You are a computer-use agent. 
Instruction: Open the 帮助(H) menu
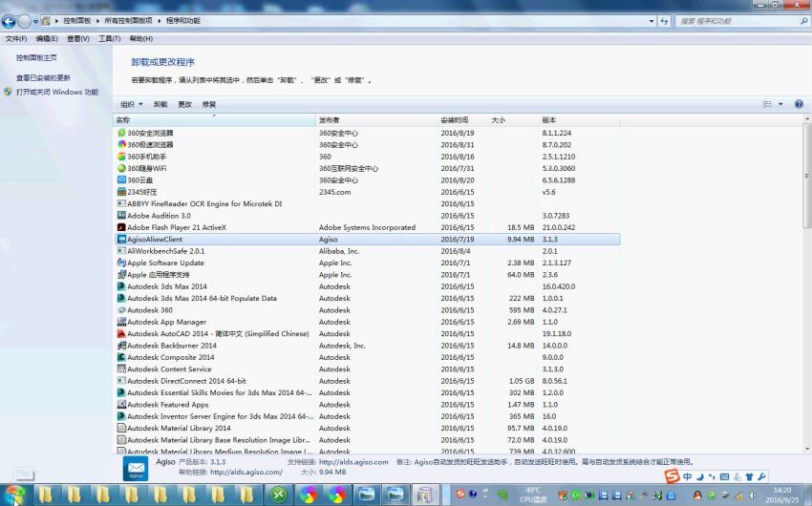pos(140,39)
